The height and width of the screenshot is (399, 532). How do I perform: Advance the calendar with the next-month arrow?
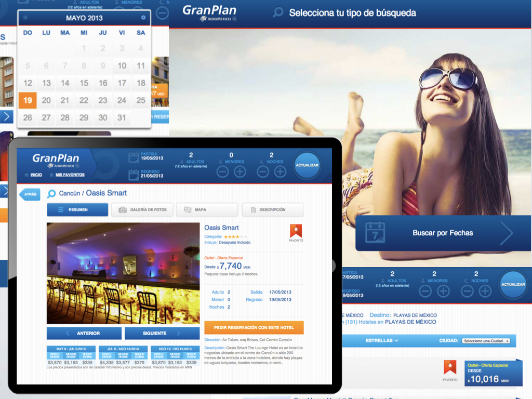pyautogui.click(x=144, y=17)
